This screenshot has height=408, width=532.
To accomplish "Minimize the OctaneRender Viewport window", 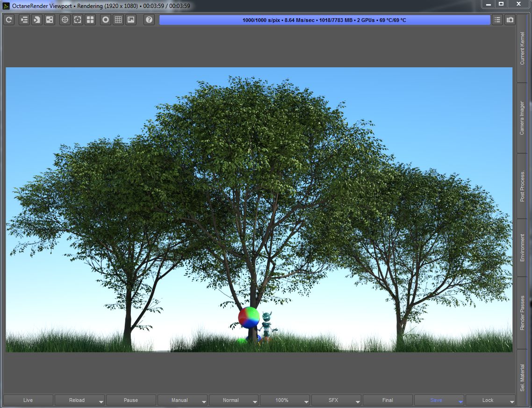I will tap(489, 4).
